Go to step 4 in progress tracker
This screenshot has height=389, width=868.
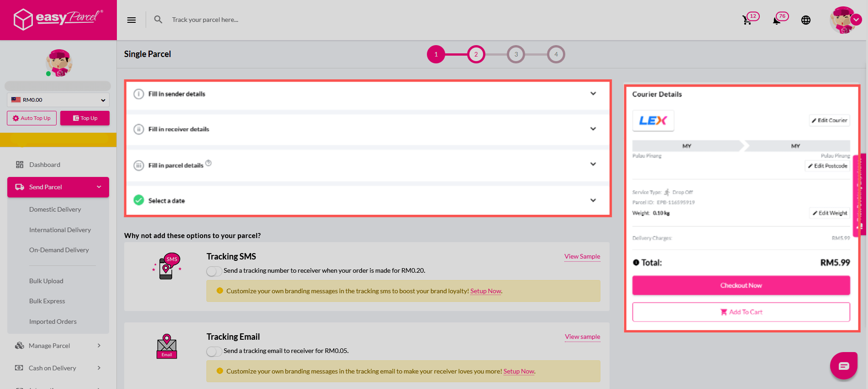point(556,54)
